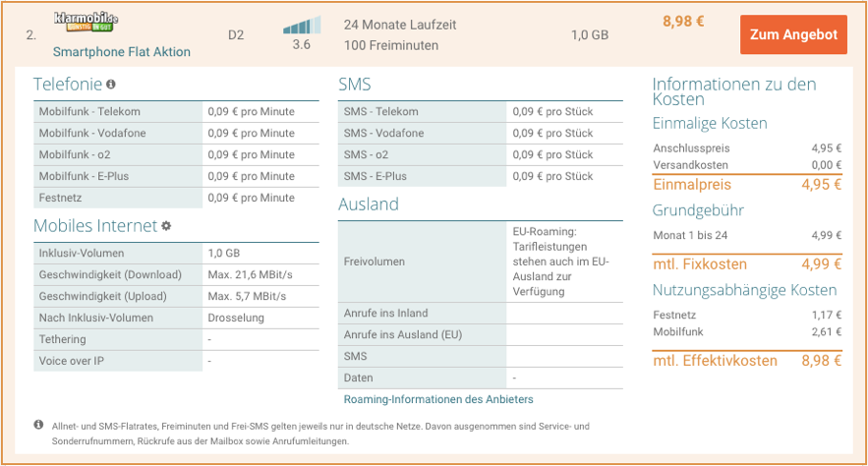Select the D2 network label

(236, 35)
